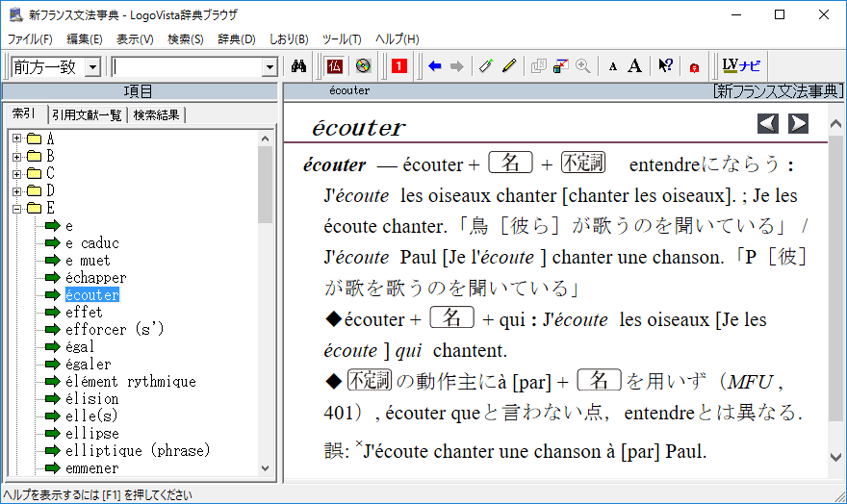847x504 pixels.
Task: Click the green-tipped marker icon
Action: click(486, 66)
